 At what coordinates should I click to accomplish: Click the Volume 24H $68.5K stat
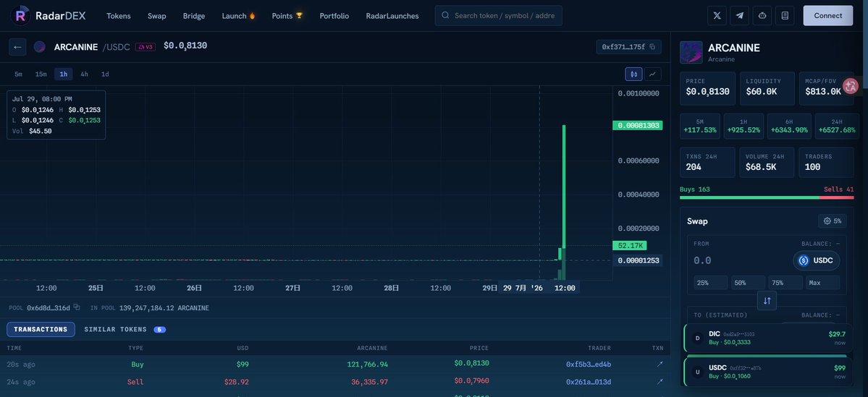(x=767, y=162)
